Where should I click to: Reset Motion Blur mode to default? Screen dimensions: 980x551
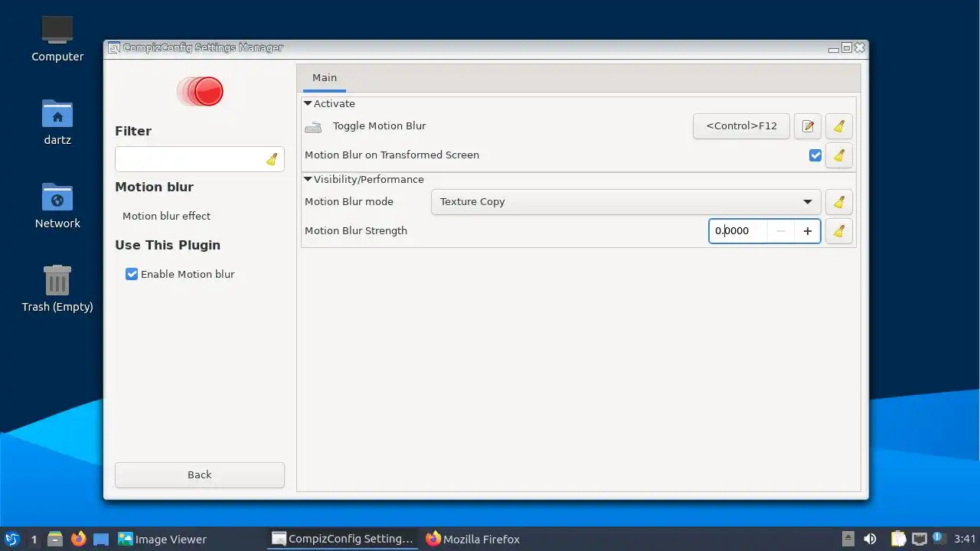(x=839, y=202)
